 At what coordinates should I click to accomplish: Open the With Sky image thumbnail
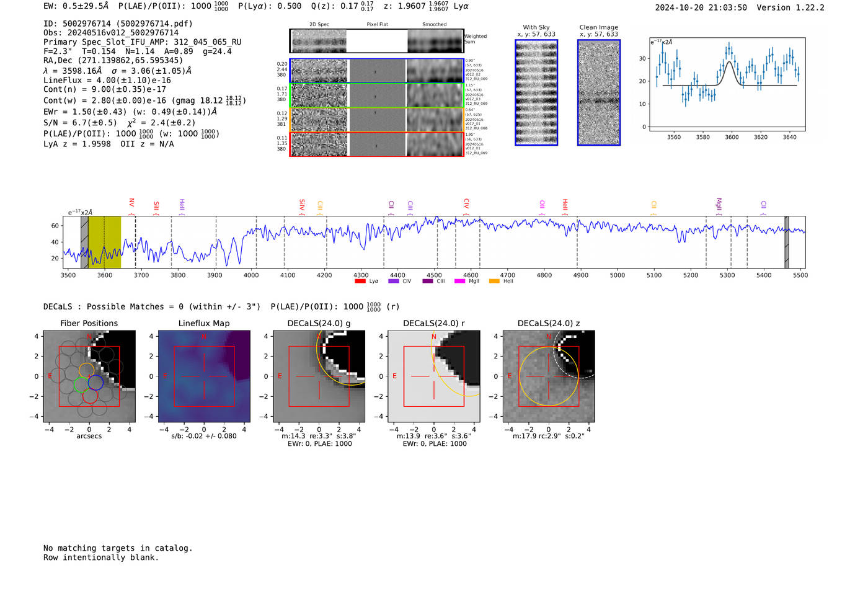(x=536, y=92)
